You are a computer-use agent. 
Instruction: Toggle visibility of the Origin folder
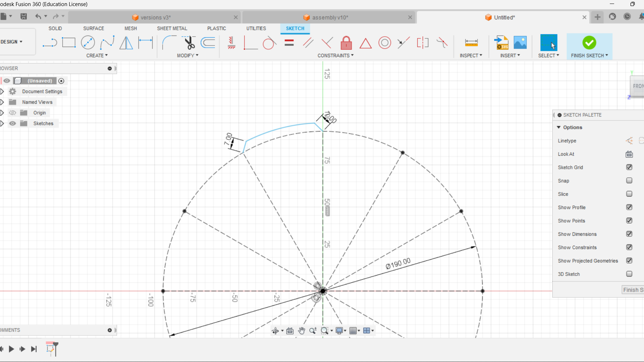(12, 112)
